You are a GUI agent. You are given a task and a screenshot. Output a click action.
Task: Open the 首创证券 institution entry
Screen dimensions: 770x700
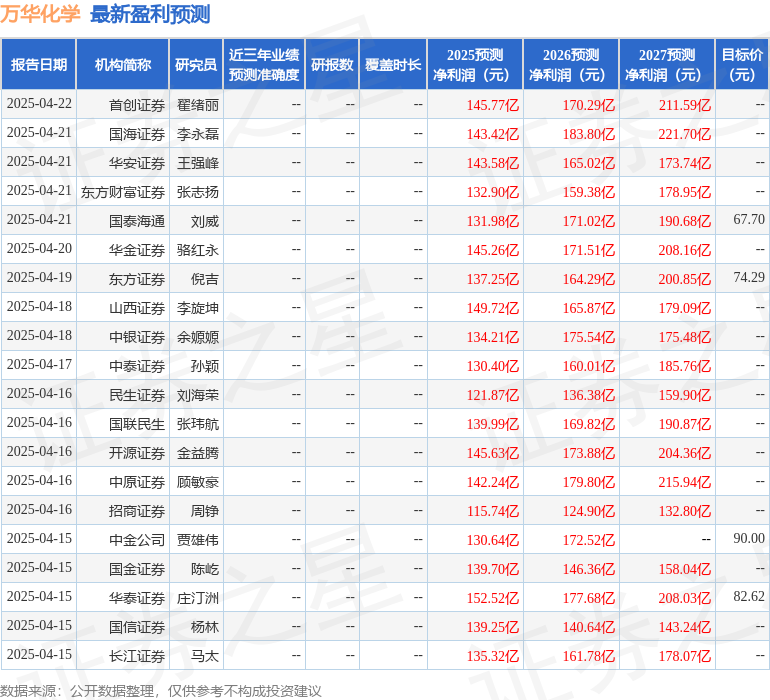click(x=137, y=105)
